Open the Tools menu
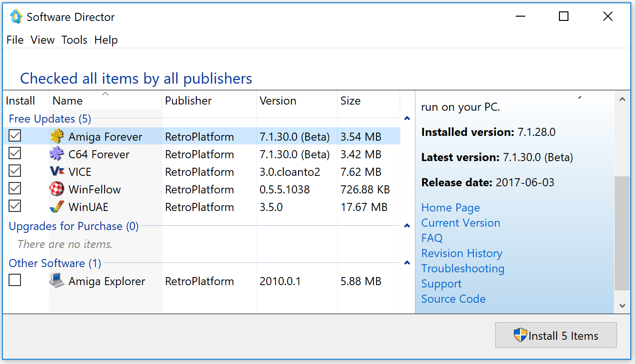Image resolution: width=635 pixels, height=364 pixels. pyautogui.click(x=75, y=40)
